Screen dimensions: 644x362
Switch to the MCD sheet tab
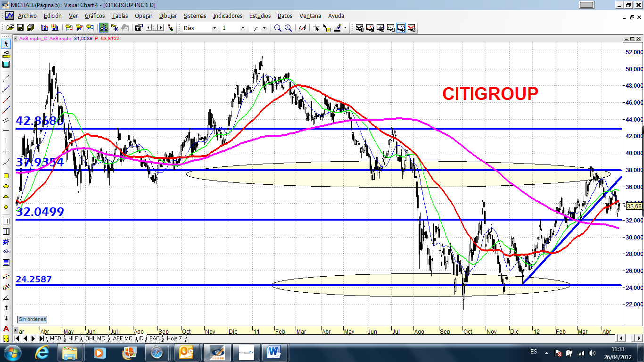[x=55, y=338]
